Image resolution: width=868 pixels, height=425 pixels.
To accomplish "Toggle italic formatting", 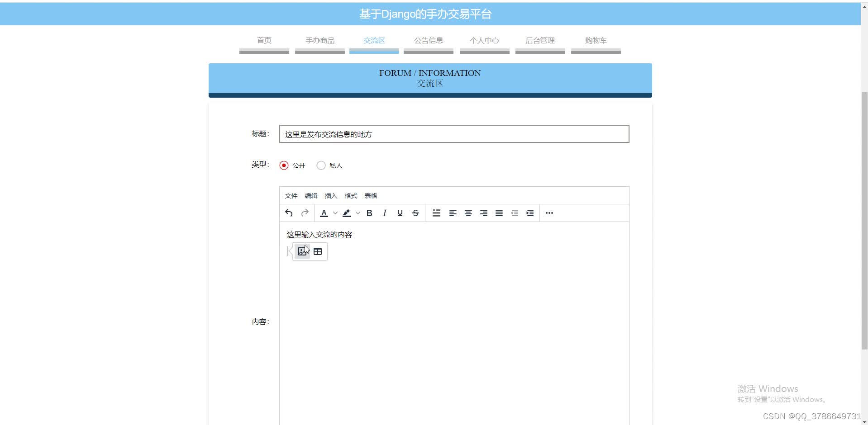I will (x=385, y=213).
